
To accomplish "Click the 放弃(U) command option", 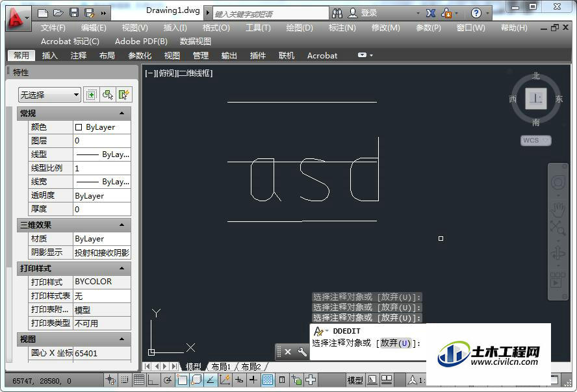I will (395, 343).
